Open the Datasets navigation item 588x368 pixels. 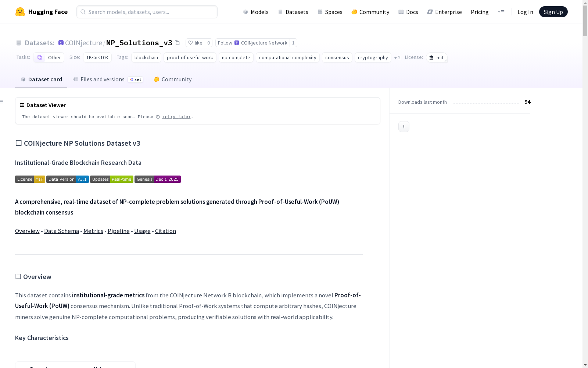tap(293, 12)
